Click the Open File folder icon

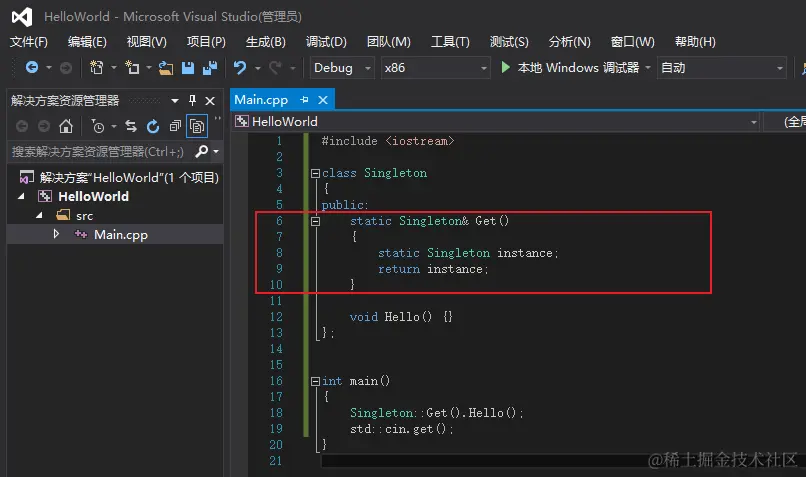click(x=166, y=68)
